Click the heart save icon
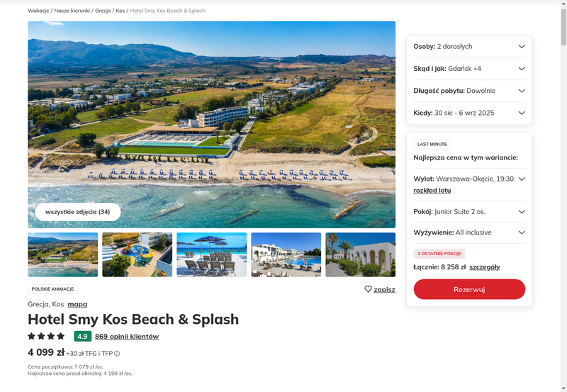567x392 pixels. pos(368,289)
